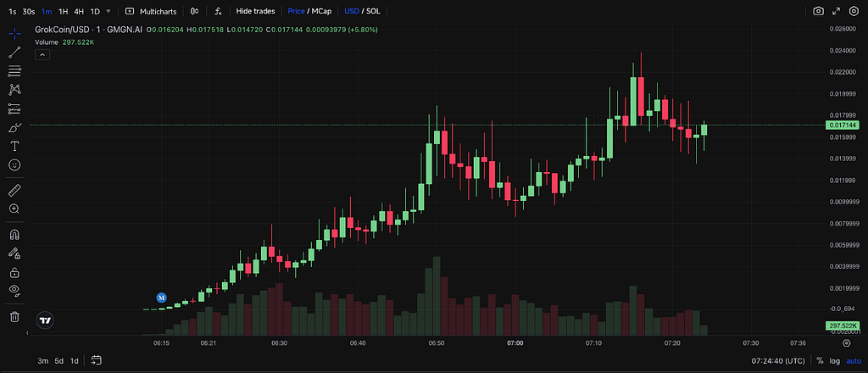
Task: Click the Hide trades button
Action: click(255, 11)
